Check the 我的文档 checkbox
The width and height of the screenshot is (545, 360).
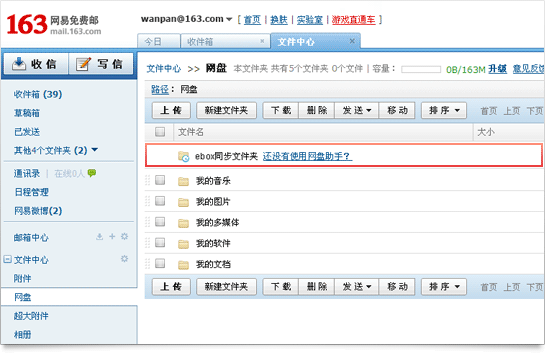coord(160,263)
